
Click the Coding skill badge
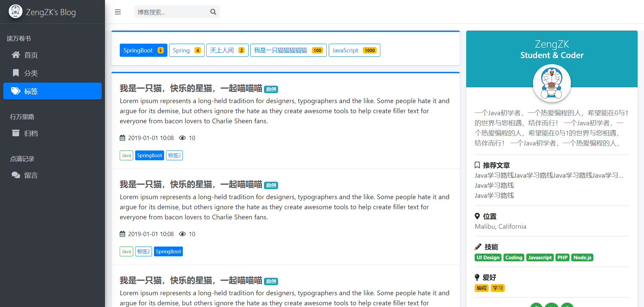click(514, 258)
